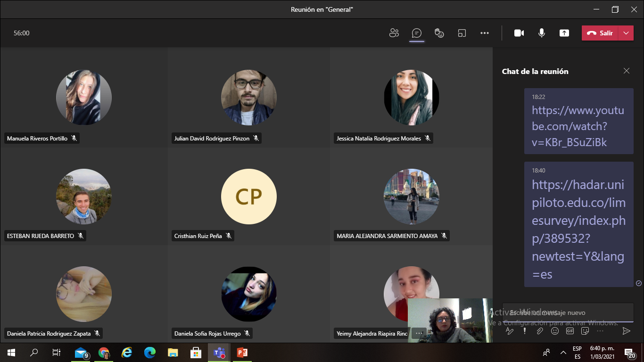Click ESTEBAN RUEDA BARRETO's muted mic icon

click(81, 236)
